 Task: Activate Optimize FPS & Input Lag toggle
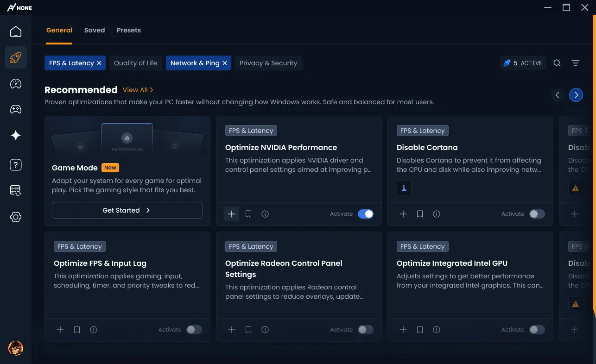coord(194,330)
